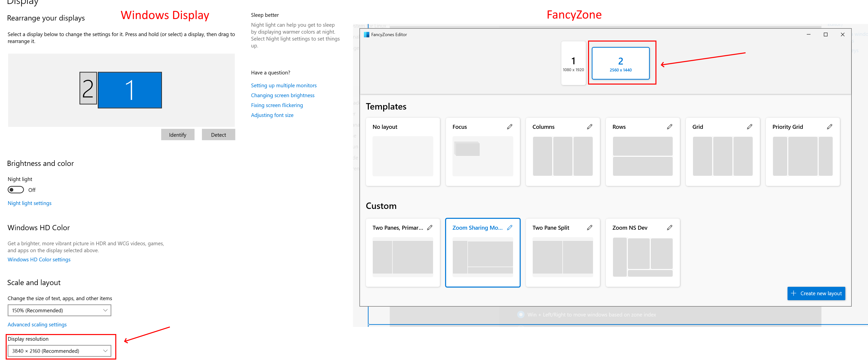Open the text scaling dropdown

(x=59, y=310)
